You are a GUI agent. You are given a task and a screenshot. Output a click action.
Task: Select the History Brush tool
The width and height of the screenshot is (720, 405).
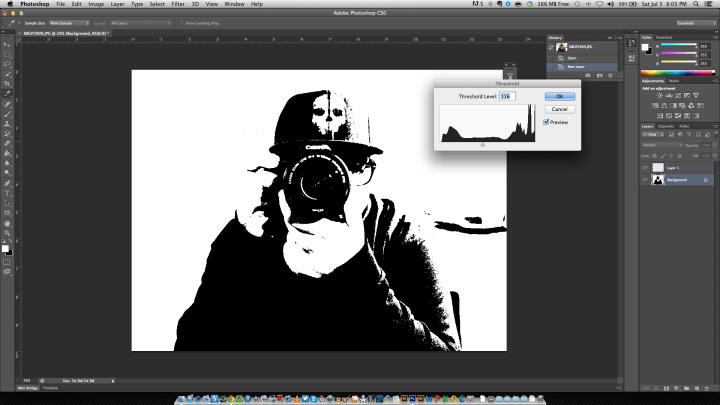(x=7, y=134)
